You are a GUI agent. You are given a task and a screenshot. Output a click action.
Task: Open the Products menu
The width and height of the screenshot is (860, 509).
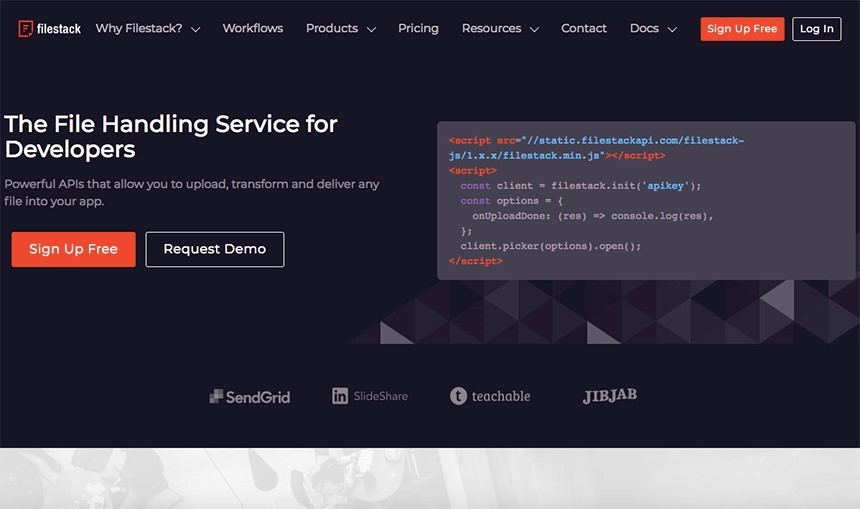332,29
